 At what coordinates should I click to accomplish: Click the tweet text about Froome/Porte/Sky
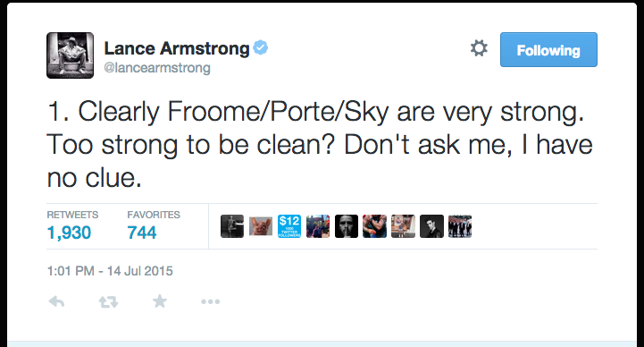(x=320, y=145)
